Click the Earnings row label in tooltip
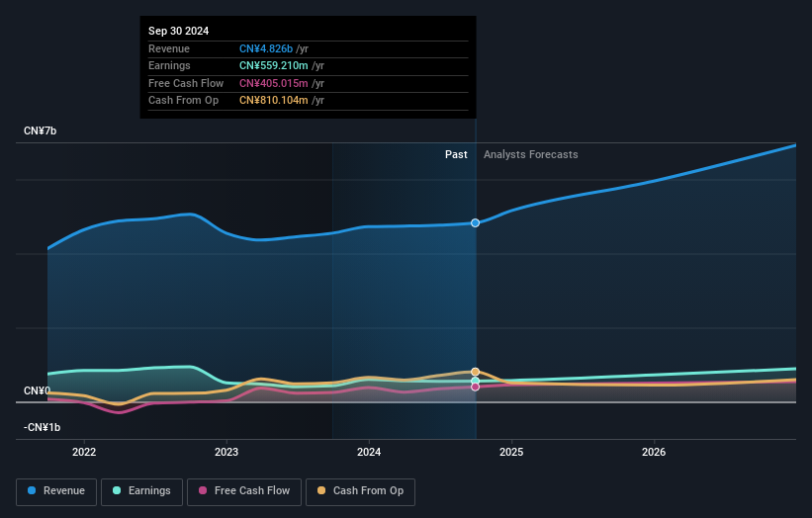Image resolution: width=812 pixels, height=518 pixels. point(169,65)
